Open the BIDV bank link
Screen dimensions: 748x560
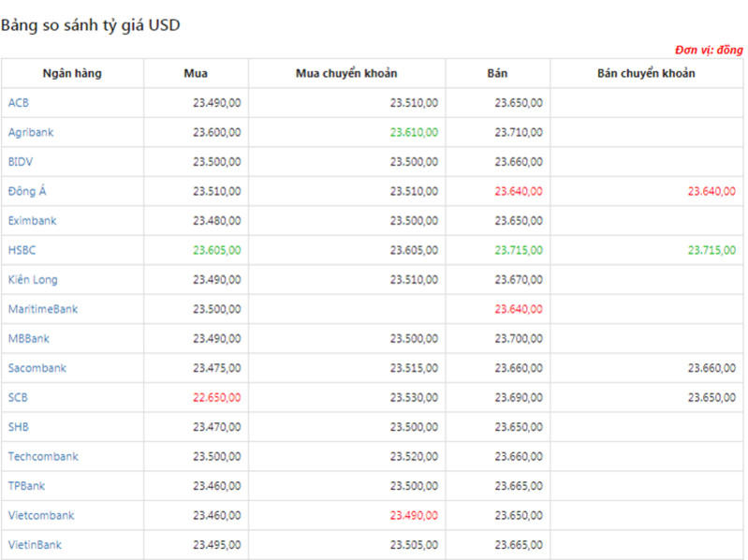point(21,162)
